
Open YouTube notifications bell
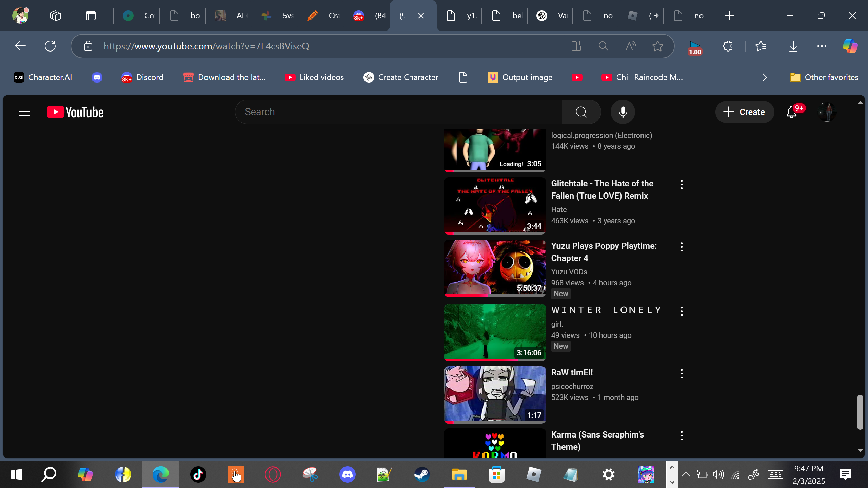tap(791, 112)
